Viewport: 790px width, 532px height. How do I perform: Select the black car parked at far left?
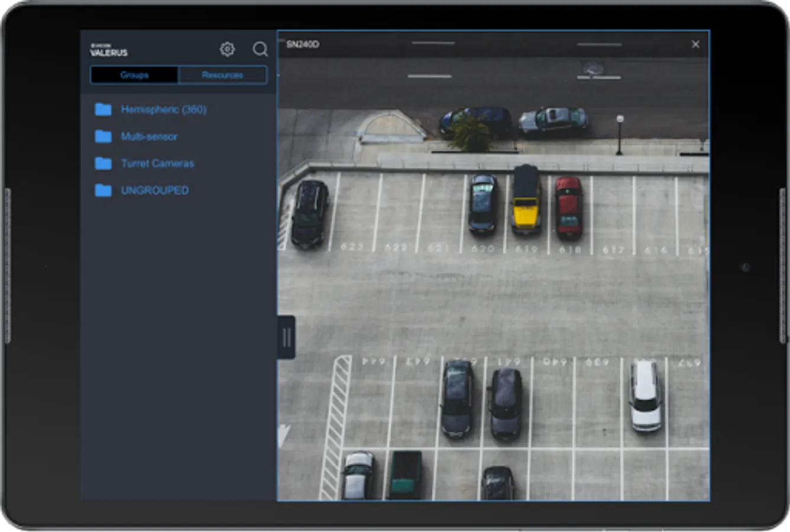(310, 212)
